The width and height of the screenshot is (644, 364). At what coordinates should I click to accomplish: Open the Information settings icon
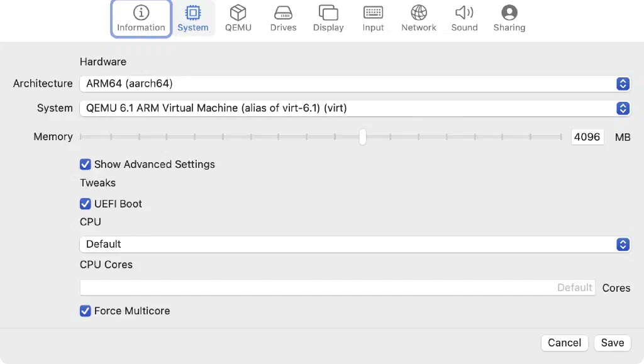point(141,13)
